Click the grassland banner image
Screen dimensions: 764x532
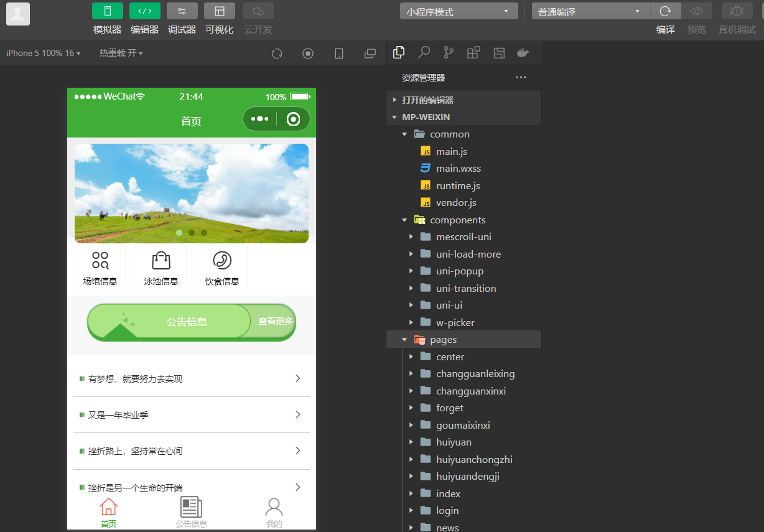pos(192,194)
